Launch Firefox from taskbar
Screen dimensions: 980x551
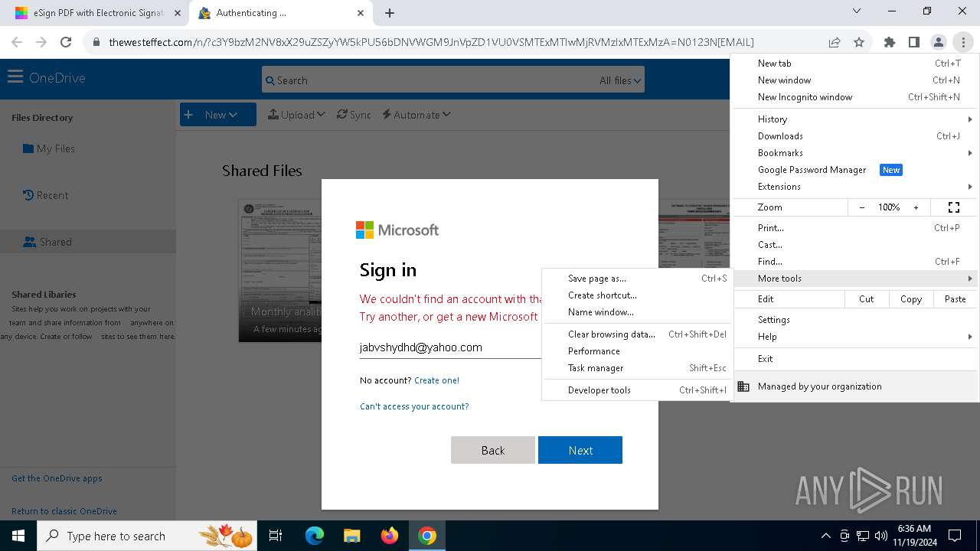tap(390, 536)
